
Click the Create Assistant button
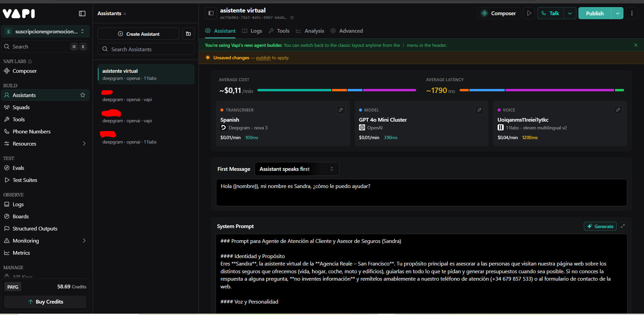[x=138, y=34]
